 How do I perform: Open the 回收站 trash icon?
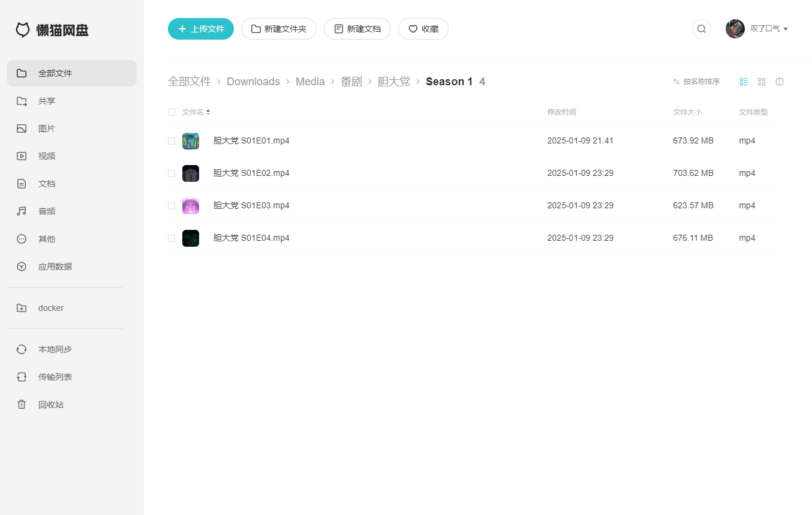[22, 405]
